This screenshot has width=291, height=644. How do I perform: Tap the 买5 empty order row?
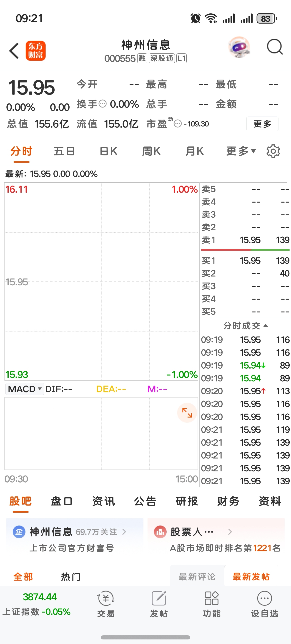(245, 312)
